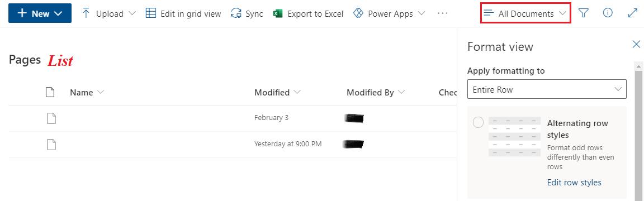Open the All Documents view switcher
The height and width of the screenshot is (201, 644).
point(525,13)
